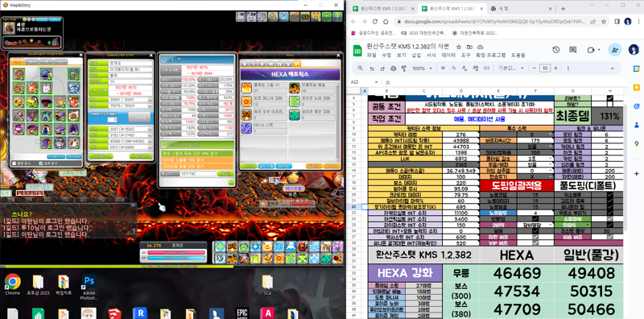Open version history clock icon in Sheets
This screenshot has height=319, width=644.
(x=555, y=49)
